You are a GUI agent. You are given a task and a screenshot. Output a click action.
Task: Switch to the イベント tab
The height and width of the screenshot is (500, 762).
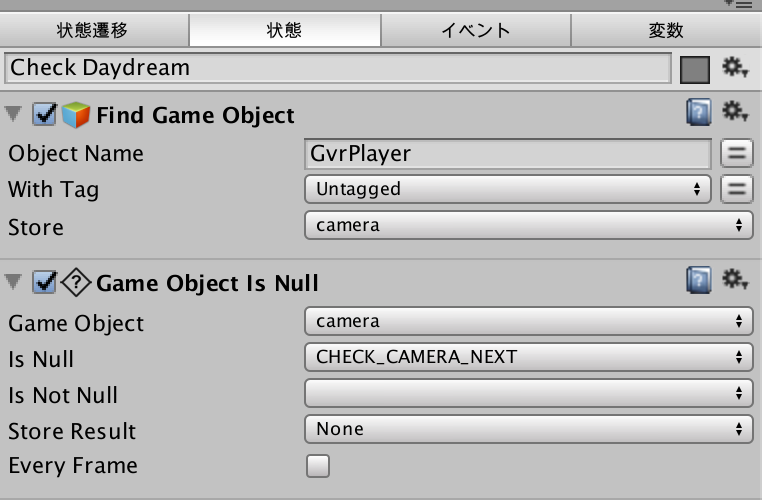(476, 30)
